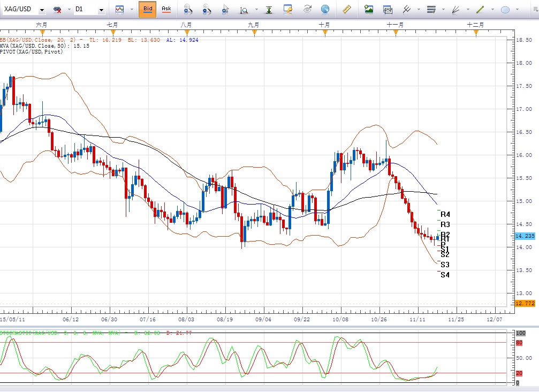Screen dimensions: 539x392
Task: Click the 11/25 date axis label
Action: click(x=456, y=320)
